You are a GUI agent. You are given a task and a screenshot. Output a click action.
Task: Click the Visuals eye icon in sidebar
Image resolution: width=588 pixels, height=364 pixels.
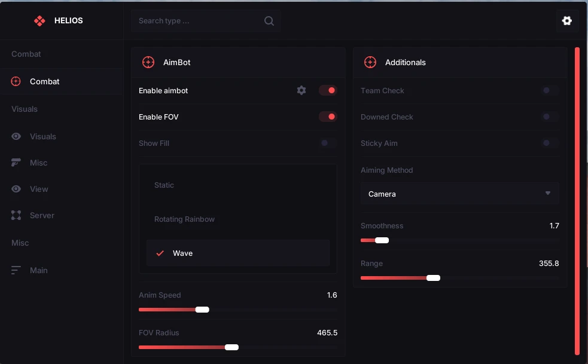(16, 136)
